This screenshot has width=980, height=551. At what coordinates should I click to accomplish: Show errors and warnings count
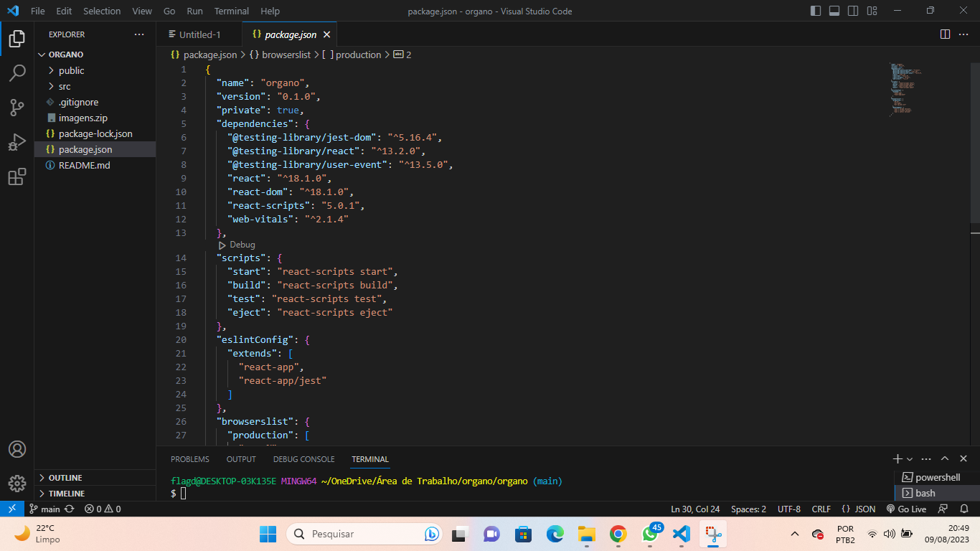coord(103,509)
